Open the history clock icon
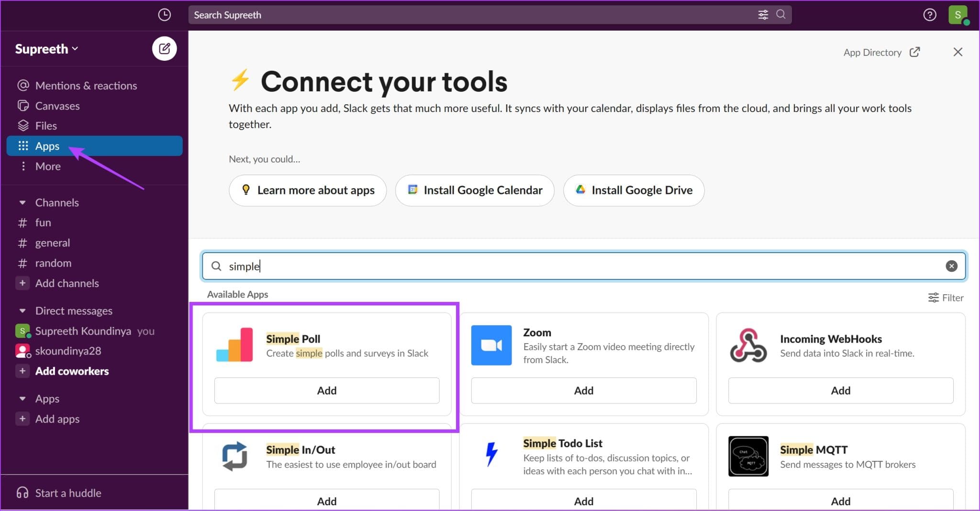The height and width of the screenshot is (511, 980). tap(164, 15)
